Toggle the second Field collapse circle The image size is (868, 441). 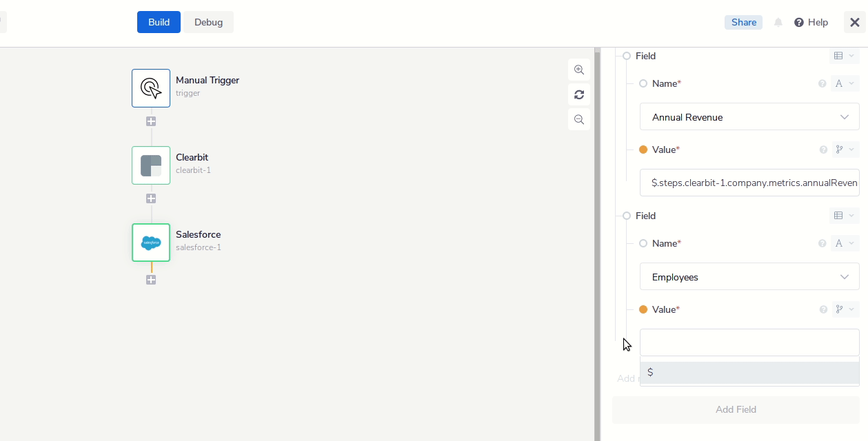click(x=627, y=216)
